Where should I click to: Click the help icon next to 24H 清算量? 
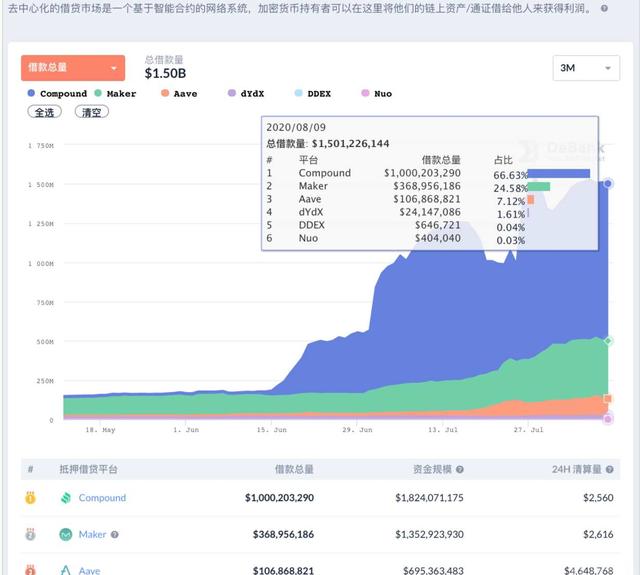pos(609,469)
